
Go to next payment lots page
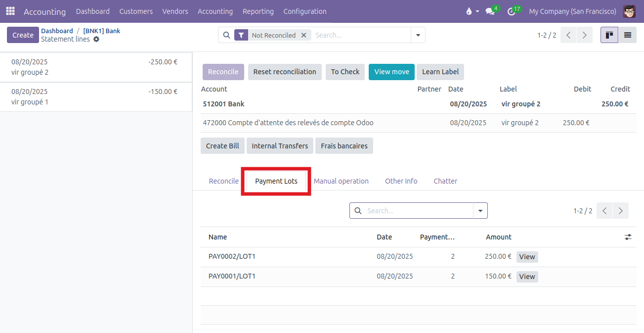point(620,211)
